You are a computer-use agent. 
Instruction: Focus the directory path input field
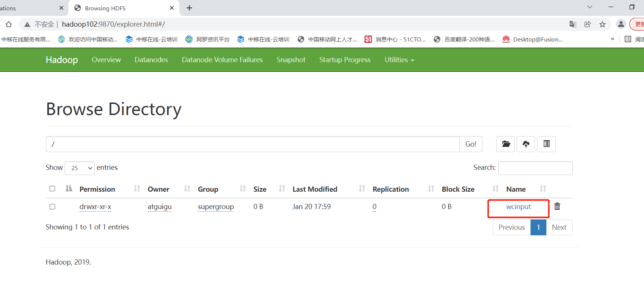click(x=253, y=144)
